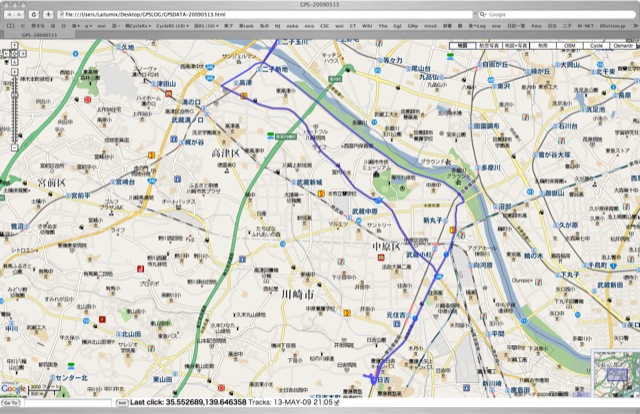Expand the RS (10) bookmark folder
Viewport: 640px width, 414px height.
[206, 26]
